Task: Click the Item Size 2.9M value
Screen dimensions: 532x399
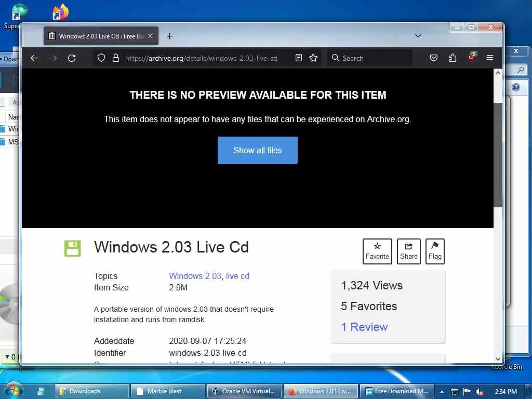Action: click(x=178, y=288)
